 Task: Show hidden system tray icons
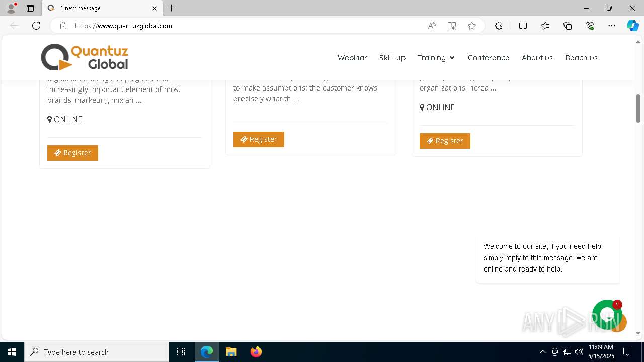[x=542, y=352]
